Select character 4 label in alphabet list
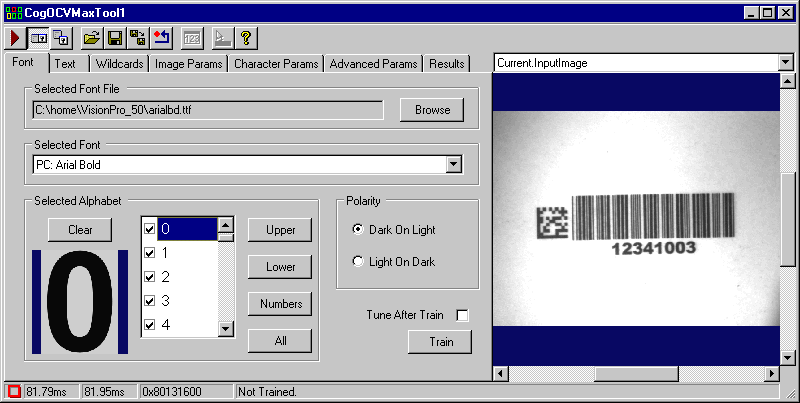Viewport: 800px width, 403px height. coord(165,325)
